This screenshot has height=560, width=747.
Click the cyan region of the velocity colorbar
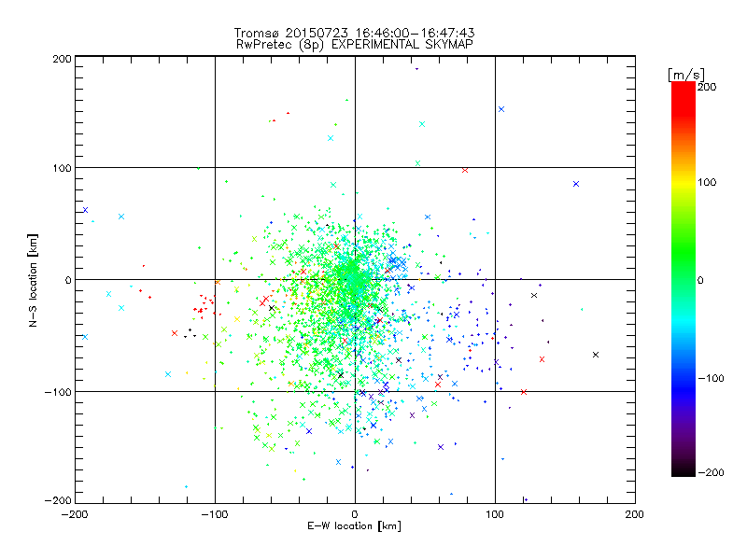pyautogui.click(x=684, y=324)
